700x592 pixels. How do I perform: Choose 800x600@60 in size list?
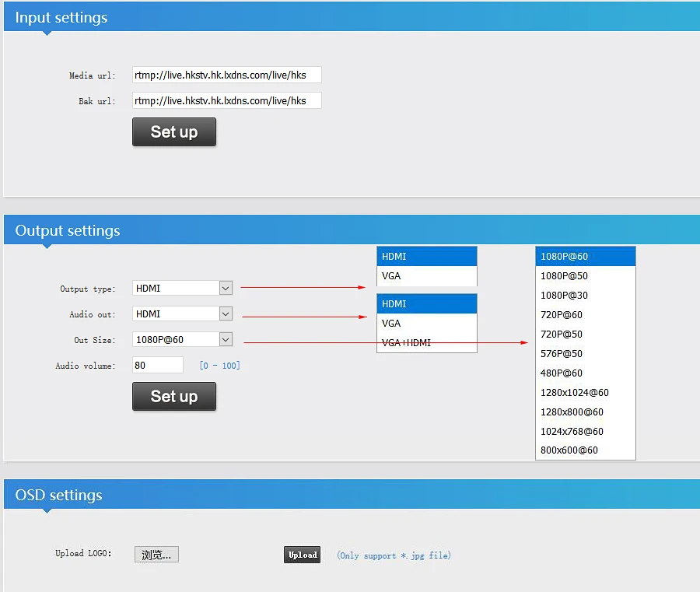585,450
